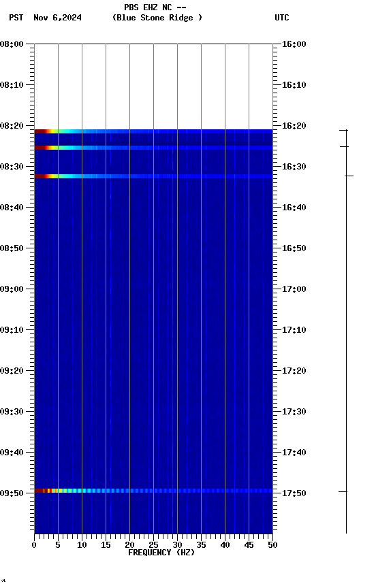The width and height of the screenshot is (376, 588).
Task: Click the 17:10 UTC time label
Action: tap(294, 330)
